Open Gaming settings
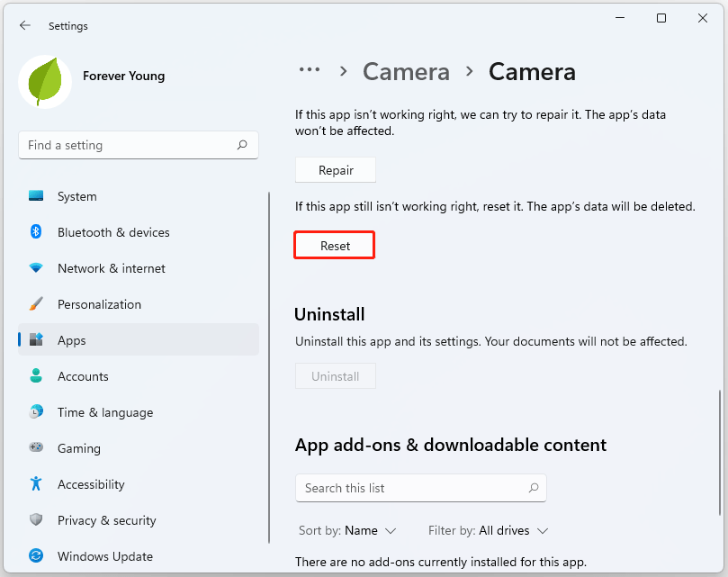This screenshot has height=577, width=728. [78, 448]
